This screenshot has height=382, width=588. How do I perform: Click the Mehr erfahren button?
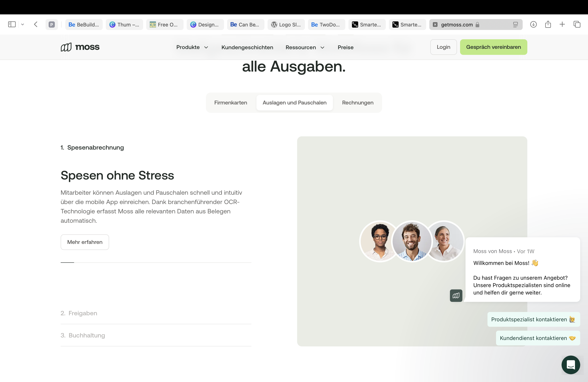[x=85, y=242]
